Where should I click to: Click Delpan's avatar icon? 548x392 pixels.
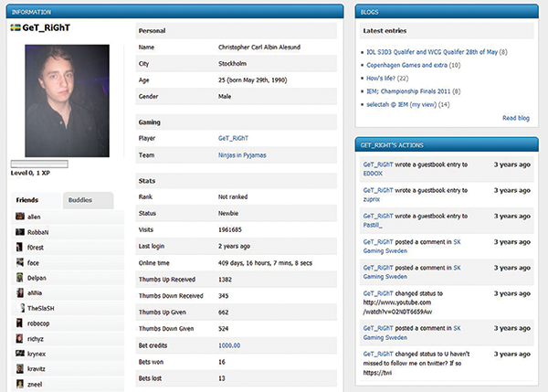(20, 278)
